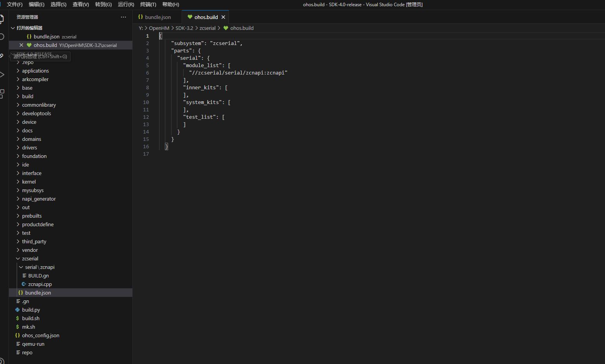605x364 pixels.
Task: Open the 帮助(H) menu
Action: (x=171, y=5)
